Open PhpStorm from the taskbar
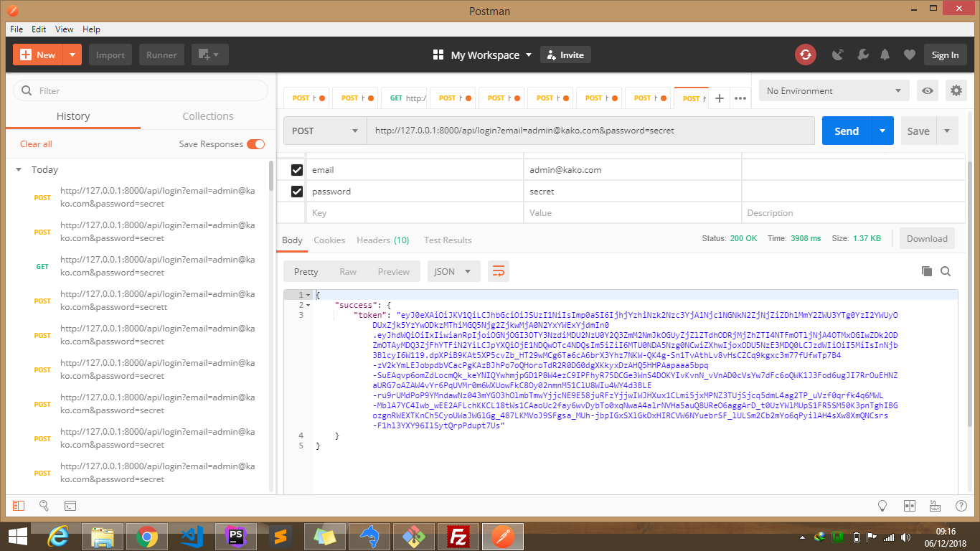 tap(236, 537)
